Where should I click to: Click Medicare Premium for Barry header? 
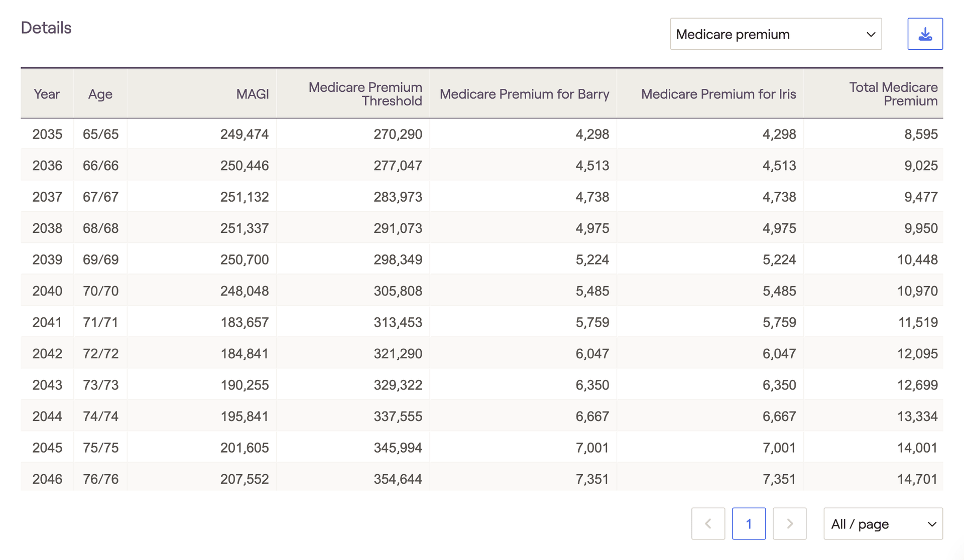coord(524,94)
